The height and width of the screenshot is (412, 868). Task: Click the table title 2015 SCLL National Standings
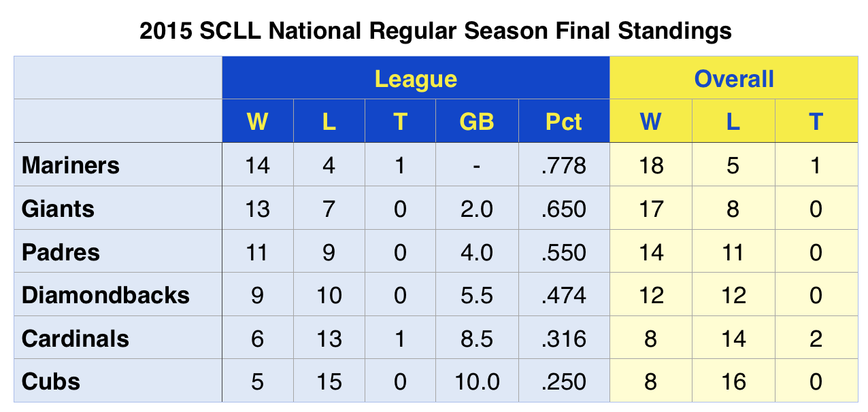(435, 31)
